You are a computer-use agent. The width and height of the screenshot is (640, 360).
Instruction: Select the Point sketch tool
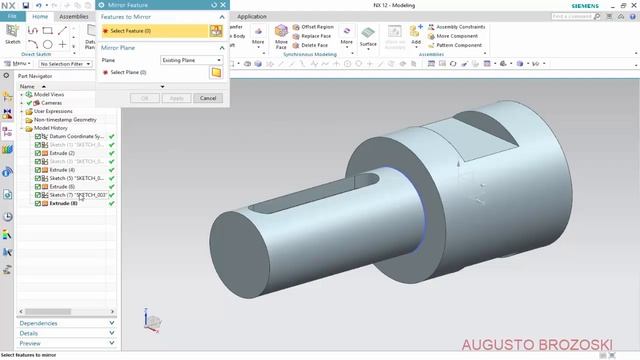click(x=62, y=44)
